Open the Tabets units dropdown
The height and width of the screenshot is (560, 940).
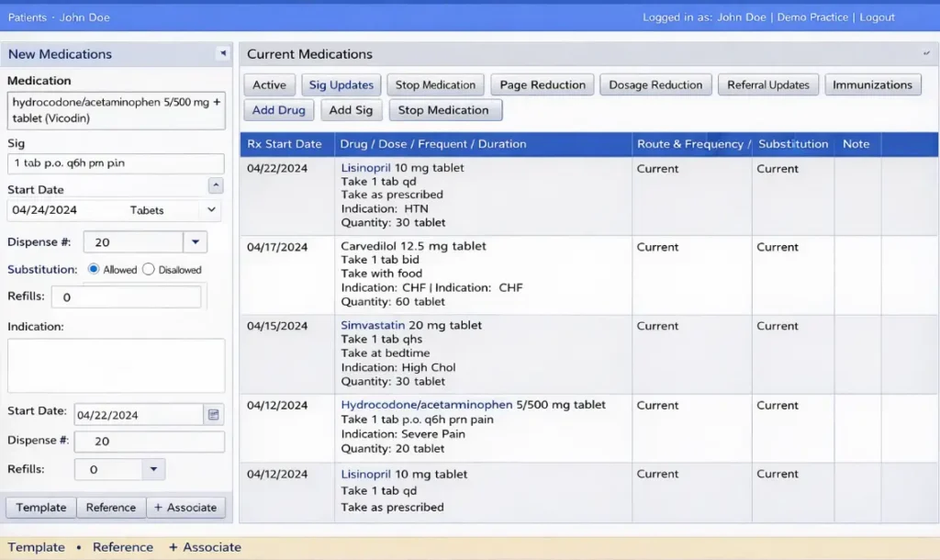pos(212,209)
